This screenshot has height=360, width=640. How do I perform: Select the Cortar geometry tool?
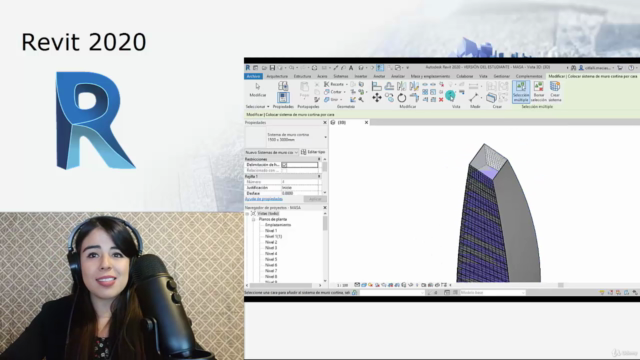[x=333, y=92]
